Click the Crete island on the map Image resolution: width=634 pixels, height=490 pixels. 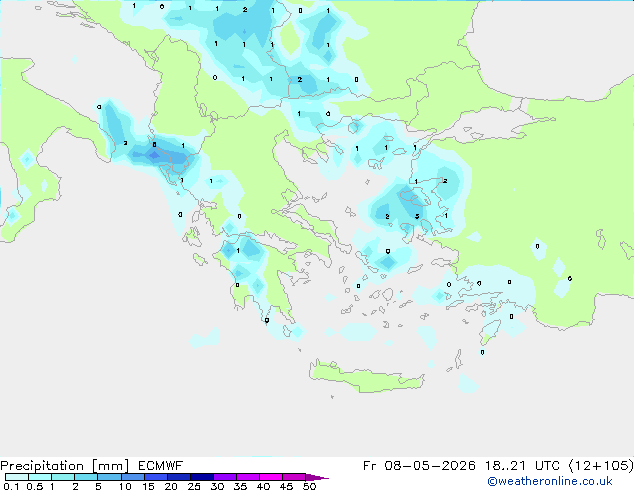tap(366, 377)
